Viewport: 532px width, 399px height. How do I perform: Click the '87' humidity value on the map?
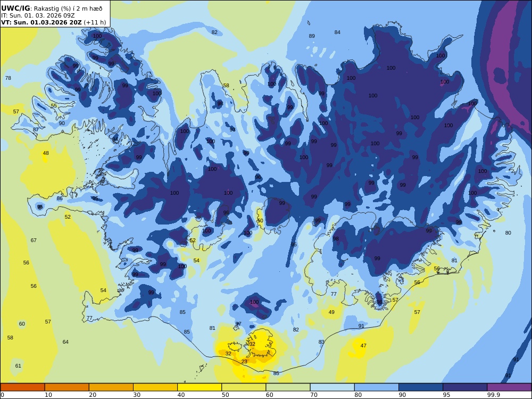pos(36,130)
